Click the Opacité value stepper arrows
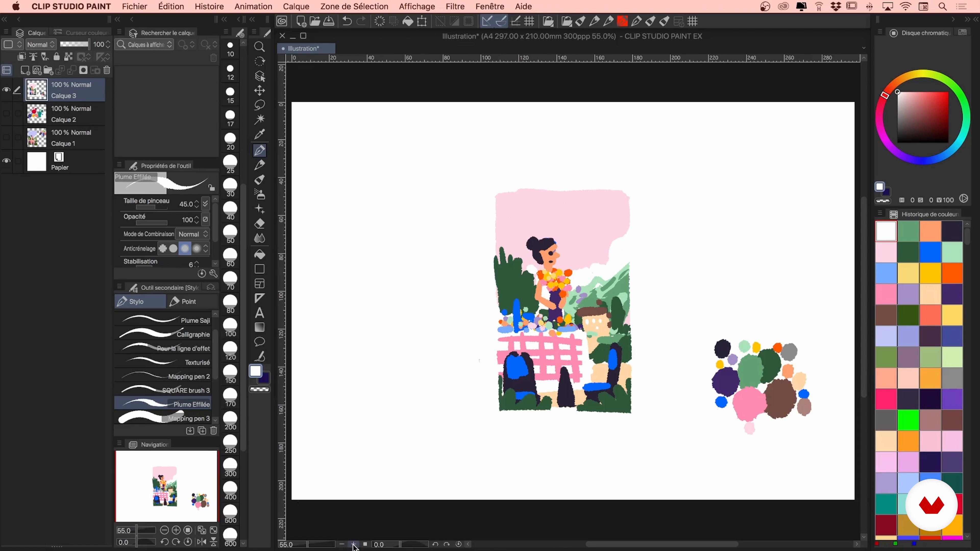980x551 pixels. pyautogui.click(x=197, y=220)
